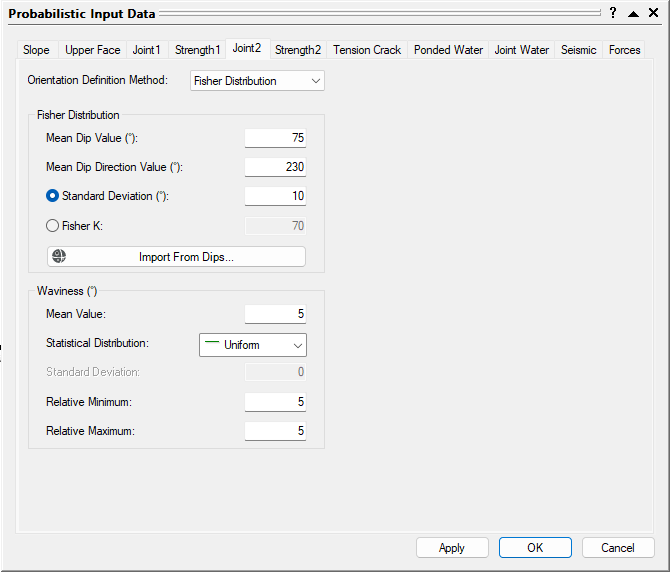Click the Relative Maximum field
This screenshot has width=670, height=572.
click(275, 431)
